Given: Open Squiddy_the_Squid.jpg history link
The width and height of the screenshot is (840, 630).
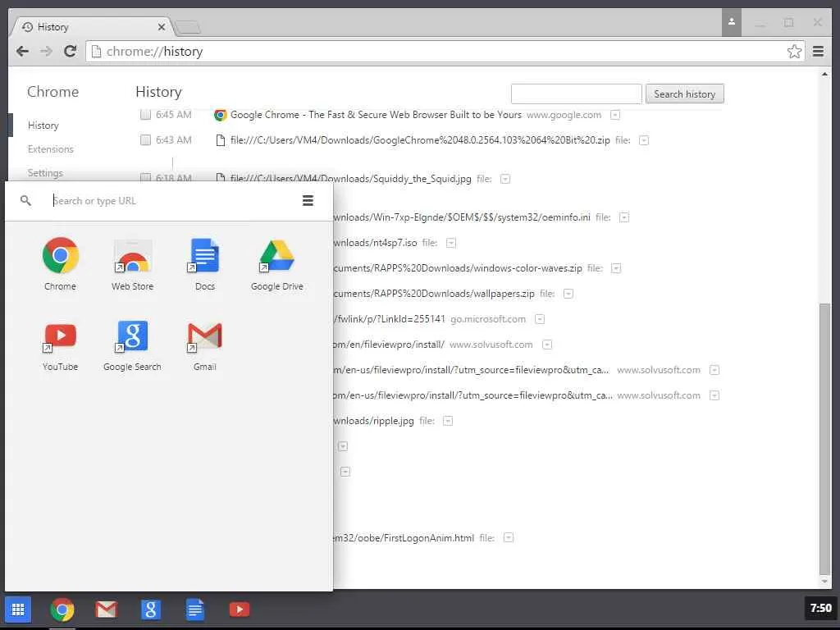Looking at the screenshot, I should pos(351,178).
